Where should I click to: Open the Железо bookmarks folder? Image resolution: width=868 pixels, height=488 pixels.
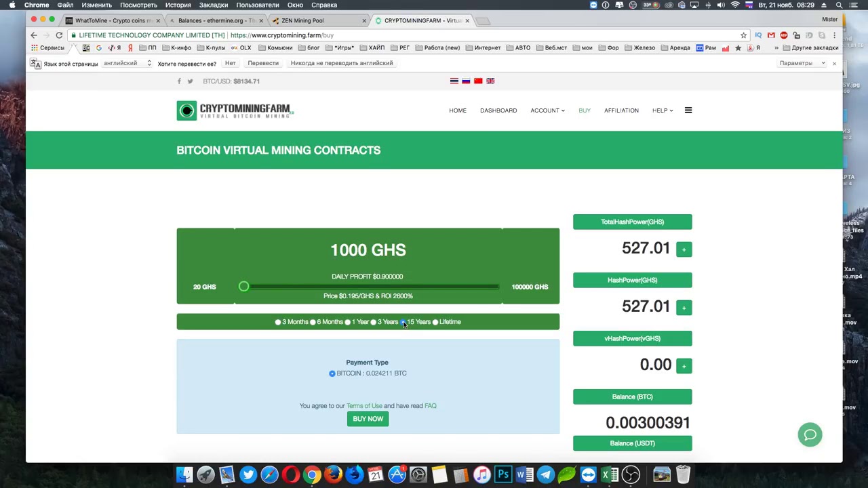tap(639, 48)
